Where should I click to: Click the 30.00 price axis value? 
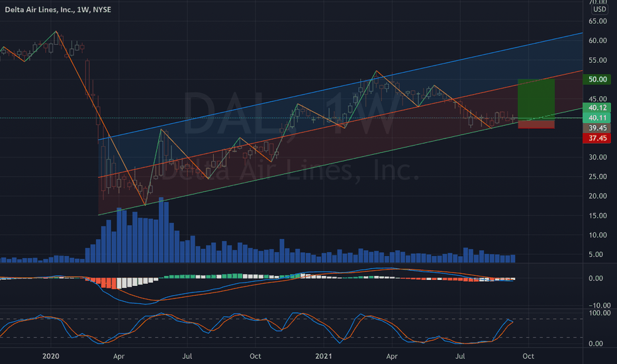tap(597, 157)
